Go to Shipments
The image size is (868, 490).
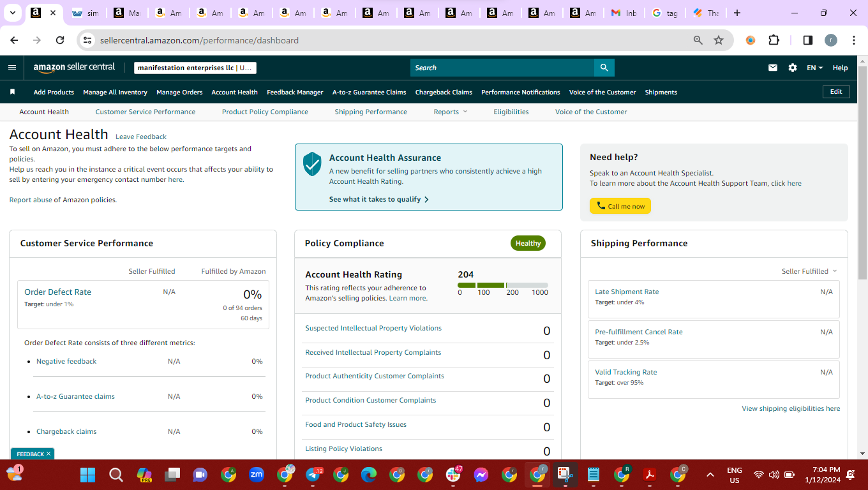661,92
